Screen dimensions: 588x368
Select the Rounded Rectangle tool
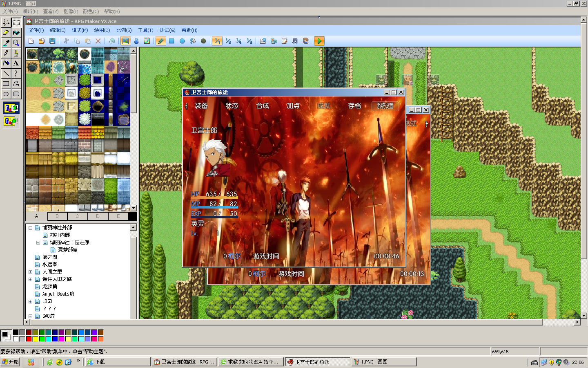[x=16, y=94]
